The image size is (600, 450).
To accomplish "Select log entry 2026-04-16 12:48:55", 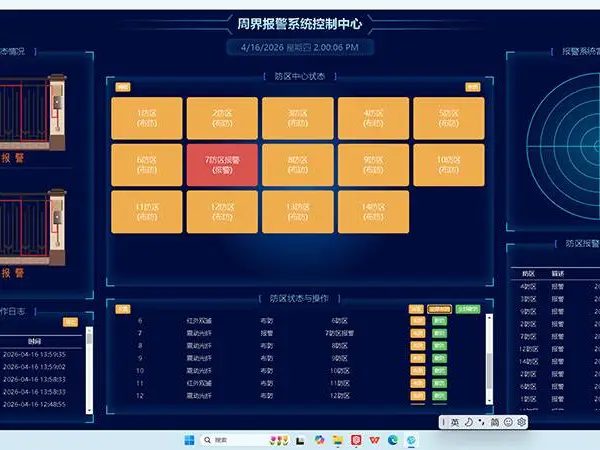I will pos(34,404).
